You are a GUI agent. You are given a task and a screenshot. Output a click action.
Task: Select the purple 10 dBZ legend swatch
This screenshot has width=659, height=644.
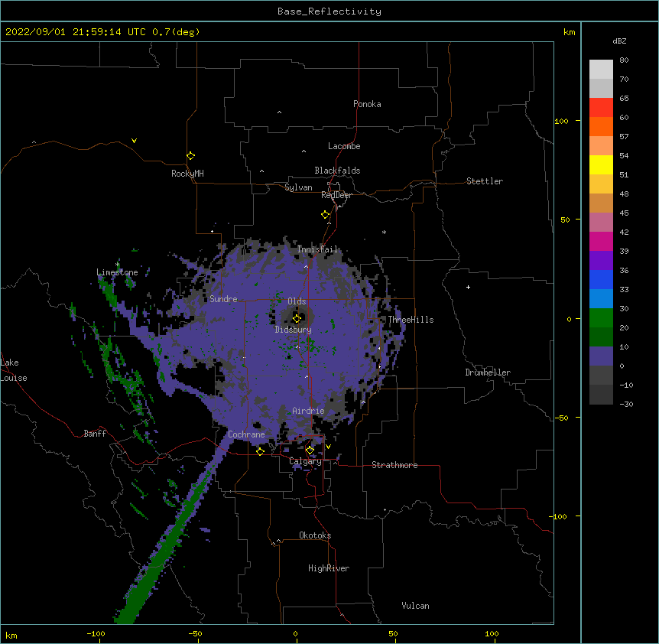point(601,356)
